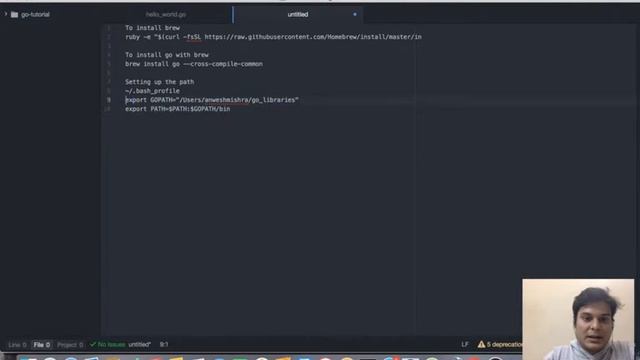
Task: Click the line 'To install brew'
Action: tap(152, 28)
